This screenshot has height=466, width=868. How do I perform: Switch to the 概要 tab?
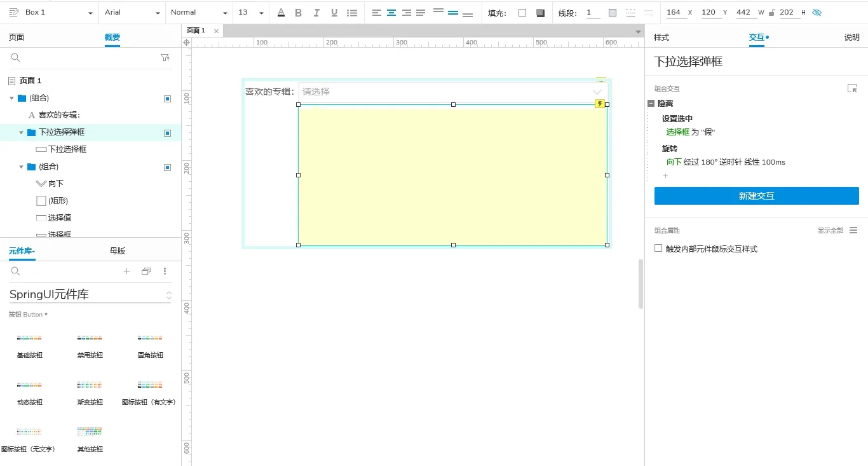pos(112,38)
